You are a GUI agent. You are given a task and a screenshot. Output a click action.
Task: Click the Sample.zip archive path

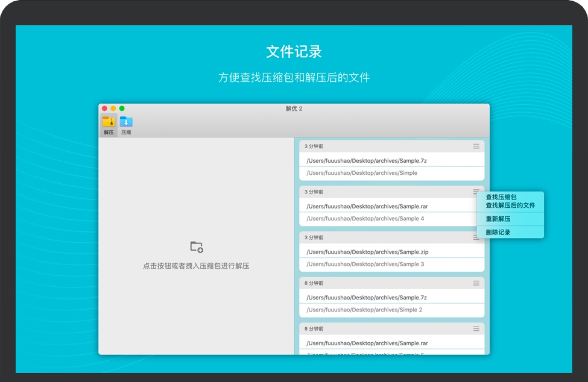pyautogui.click(x=367, y=252)
